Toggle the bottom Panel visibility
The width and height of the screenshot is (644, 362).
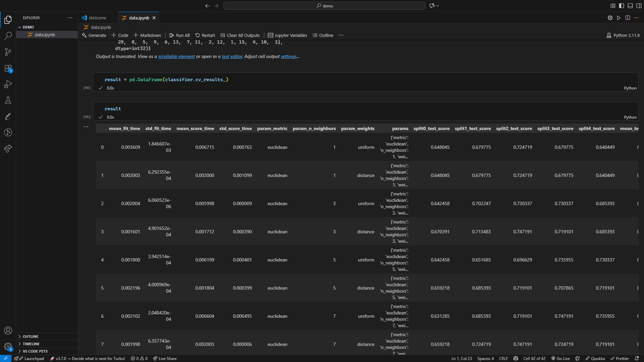[x=630, y=6]
